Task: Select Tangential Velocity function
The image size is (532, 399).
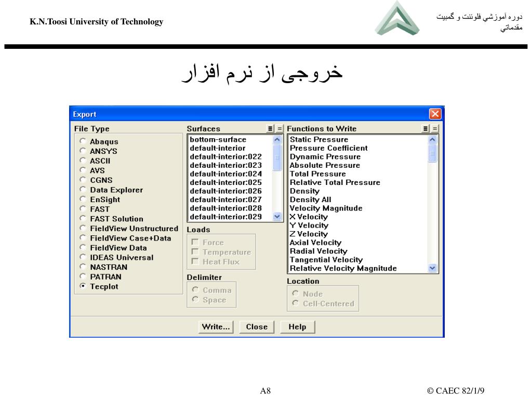Action: coord(358,260)
